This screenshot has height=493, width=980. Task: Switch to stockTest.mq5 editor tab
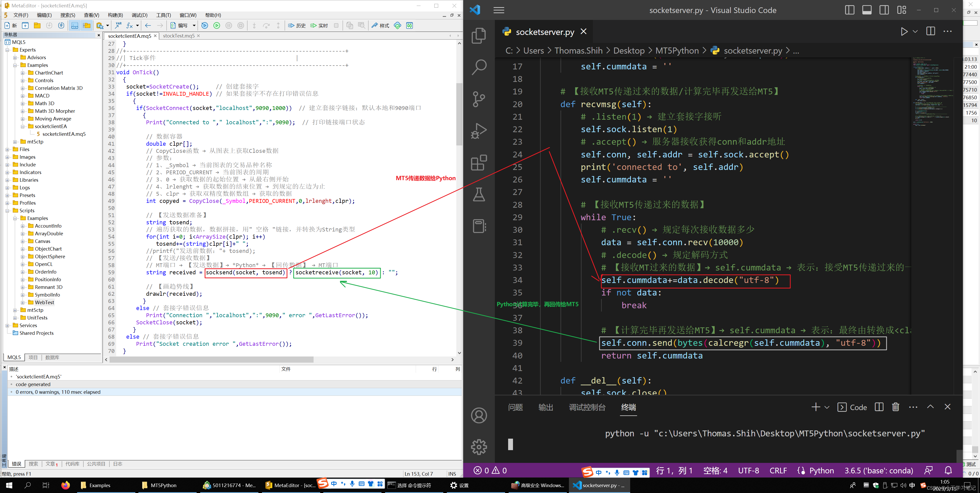[x=178, y=36]
